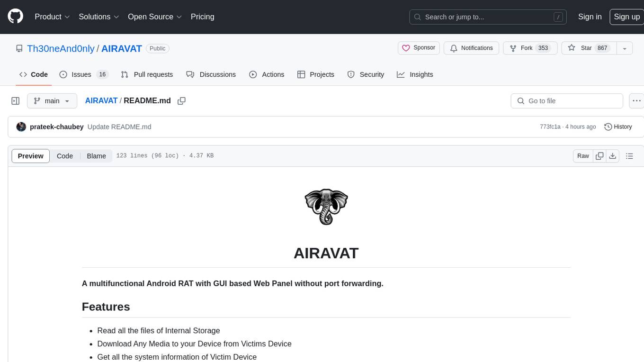Image resolution: width=644 pixels, height=362 pixels.
Task: View the file History
Action: (618, 127)
